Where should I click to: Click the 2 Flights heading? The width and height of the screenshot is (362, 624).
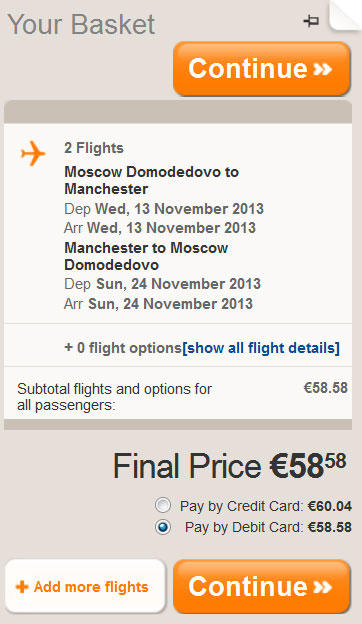(94, 148)
